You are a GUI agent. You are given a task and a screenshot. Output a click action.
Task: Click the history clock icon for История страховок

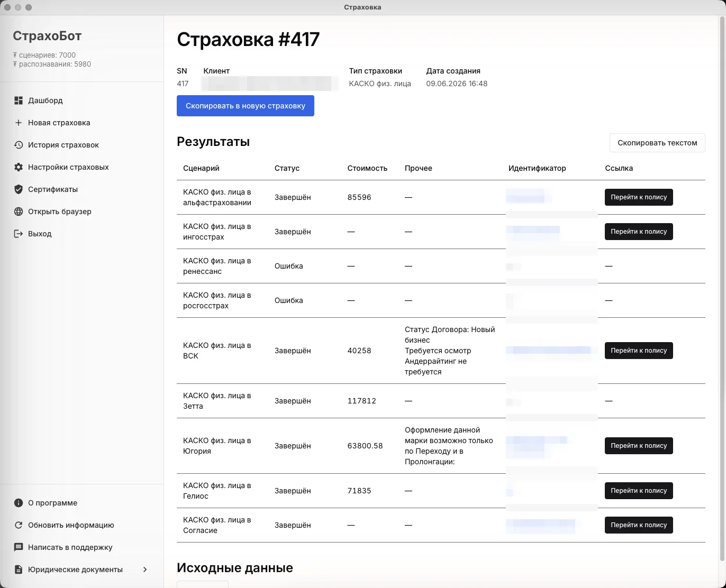[x=19, y=145]
